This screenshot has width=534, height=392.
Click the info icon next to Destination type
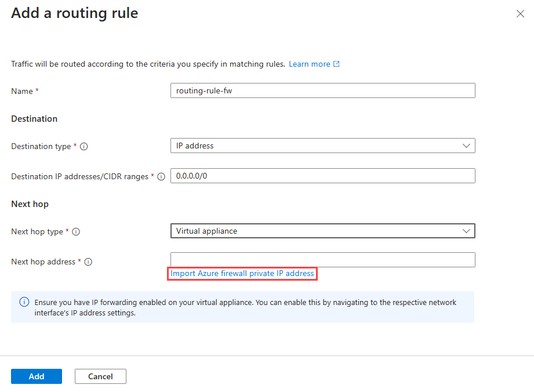click(x=84, y=147)
